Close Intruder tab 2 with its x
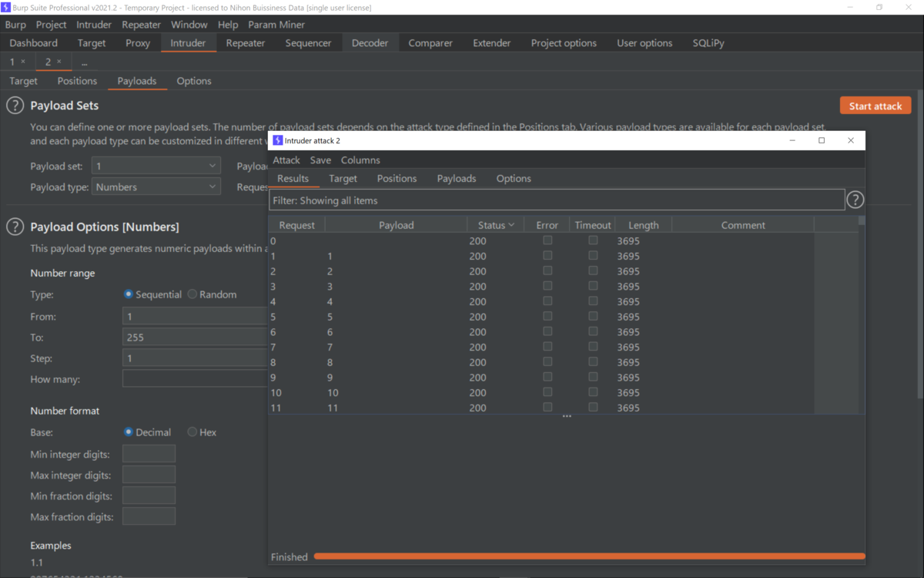This screenshot has height=578, width=924. 59,62
